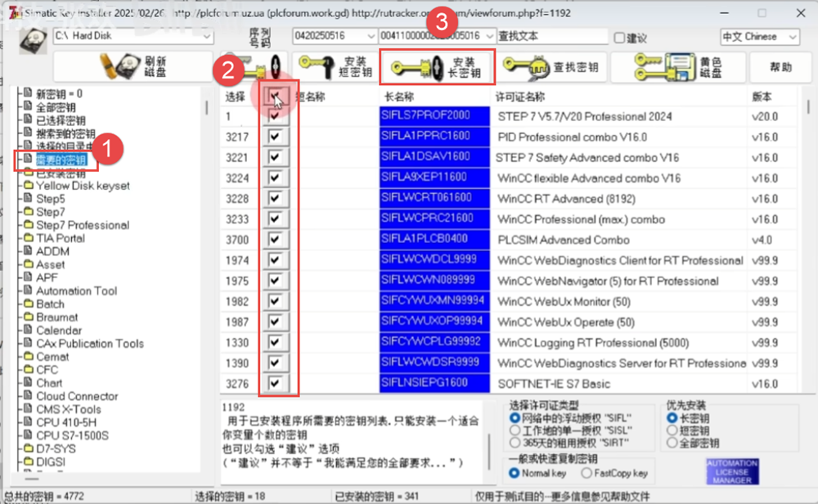Click the hard disk drive icon
Image resolution: width=818 pixels, height=504 pixels.
[x=34, y=41]
